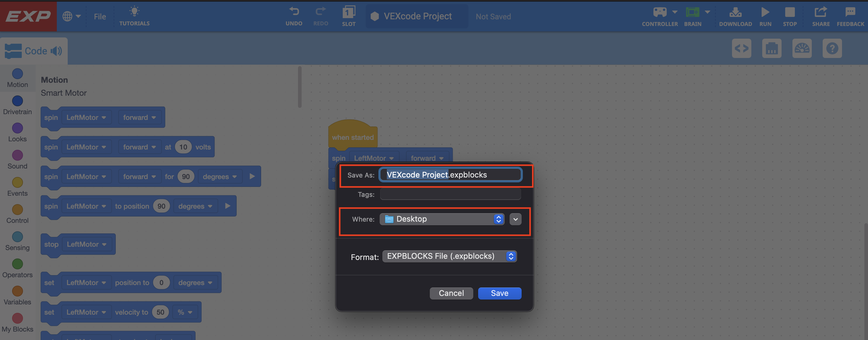Open the Devices robot configuration icon

point(772,49)
